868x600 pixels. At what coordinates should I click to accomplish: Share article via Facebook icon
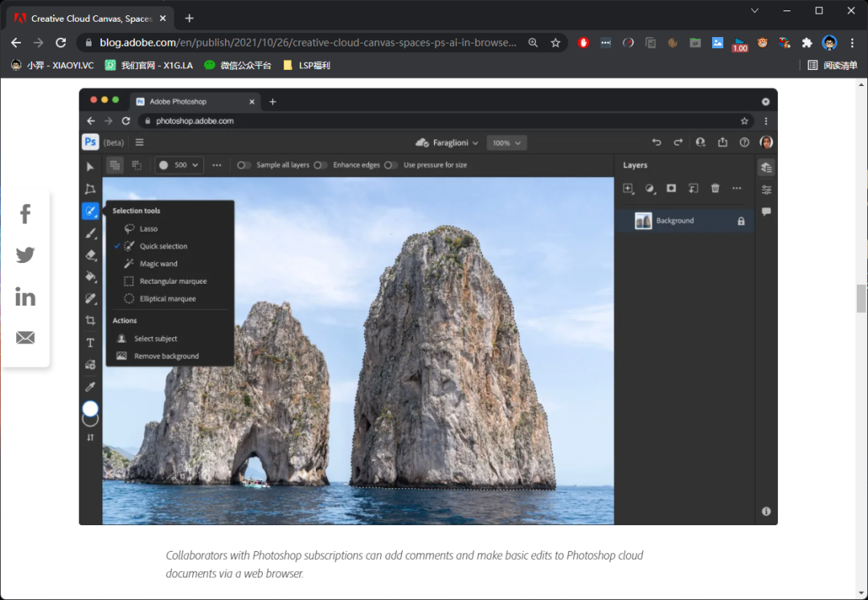click(x=25, y=214)
